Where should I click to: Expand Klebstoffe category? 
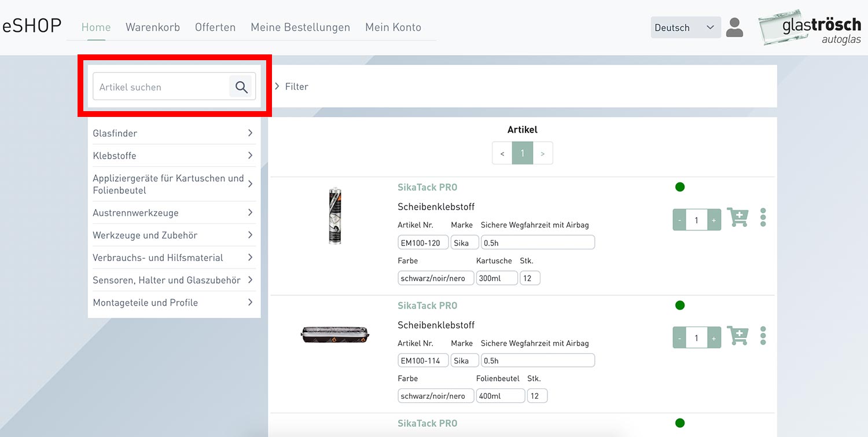174,156
